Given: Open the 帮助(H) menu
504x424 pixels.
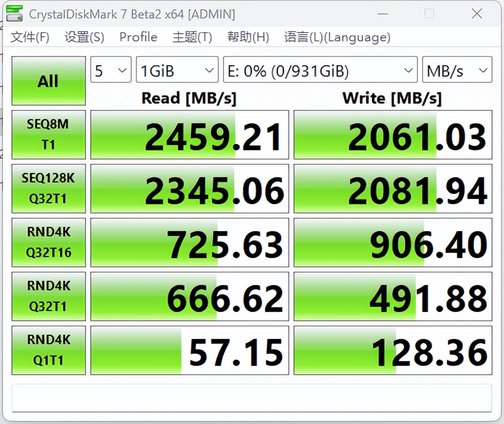Looking at the screenshot, I should (248, 37).
